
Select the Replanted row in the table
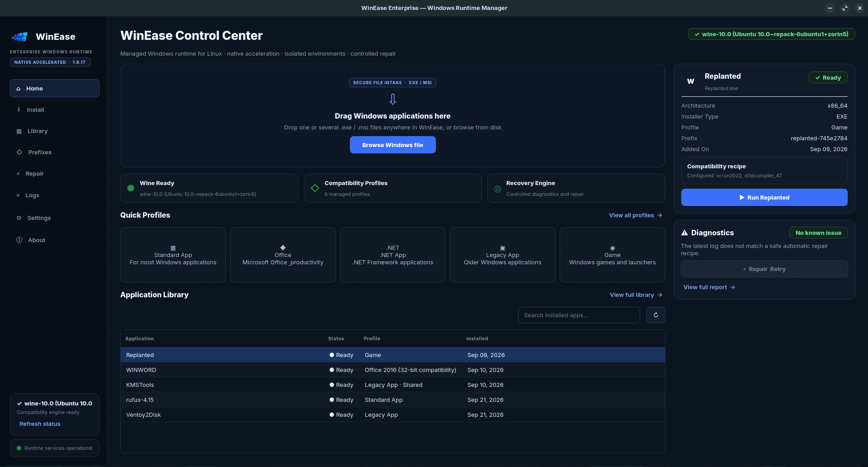[x=393, y=355]
